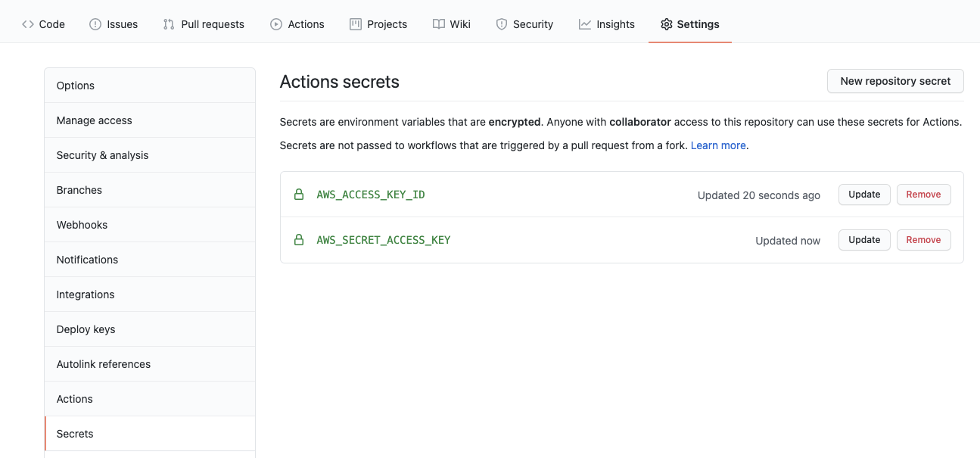Select Manage access in the sidebar

click(x=94, y=120)
